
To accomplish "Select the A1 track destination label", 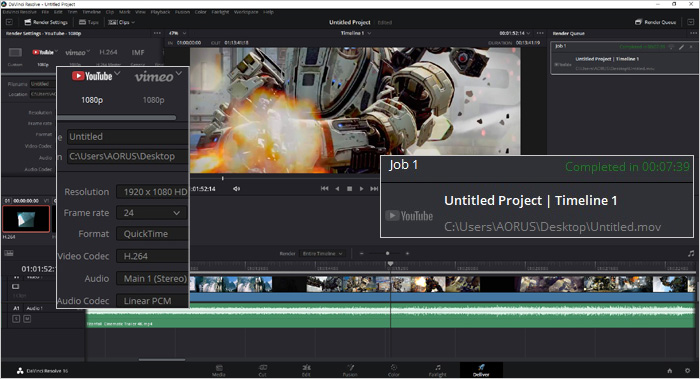I will (x=16, y=308).
